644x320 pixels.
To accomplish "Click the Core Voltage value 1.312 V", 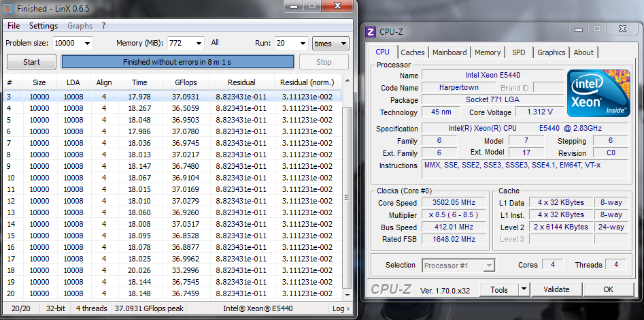I will click(x=539, y=112).
